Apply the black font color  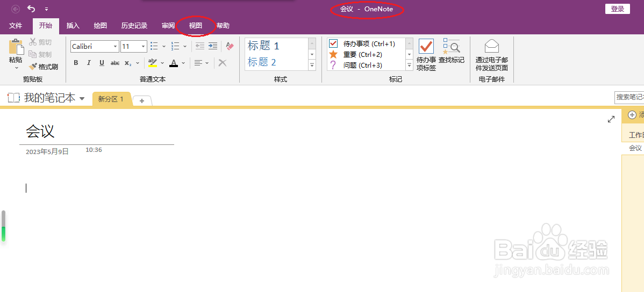(x=174, y=63)
